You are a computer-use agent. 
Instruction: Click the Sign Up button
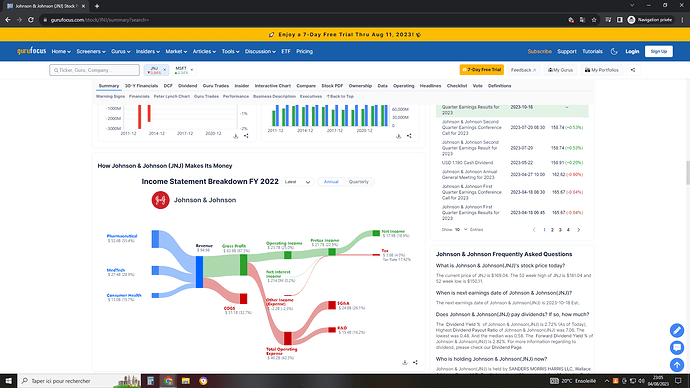click(x=658, y=51)
